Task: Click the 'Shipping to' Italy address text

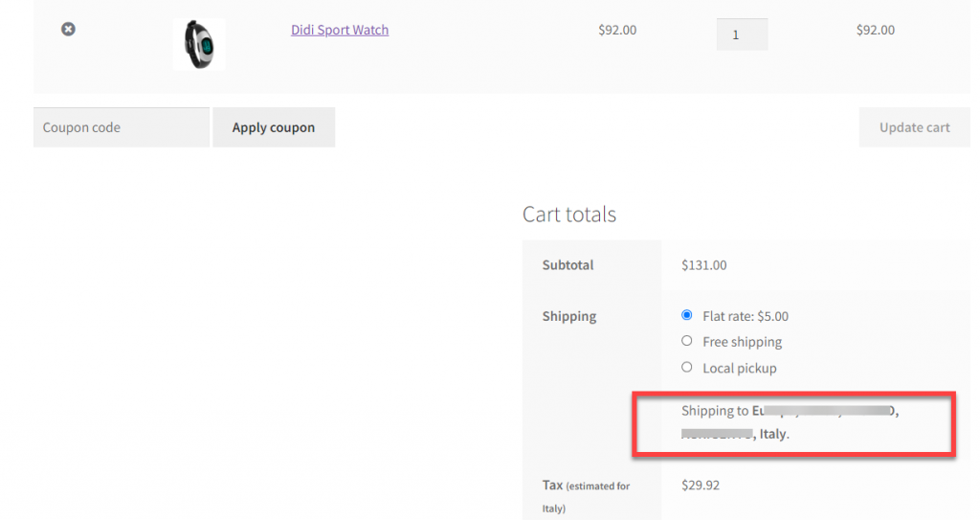Action: click(x=790, y=421)
